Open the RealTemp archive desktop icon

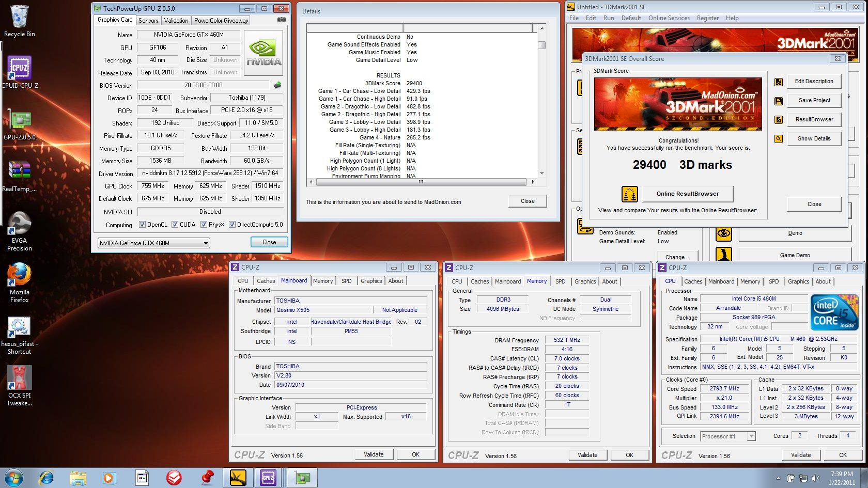(20, 177)
